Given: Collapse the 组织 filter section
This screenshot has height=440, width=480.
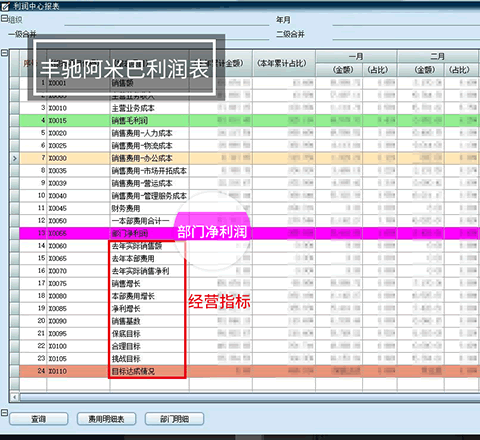Looking at the screenshot, I should point(4,18).
